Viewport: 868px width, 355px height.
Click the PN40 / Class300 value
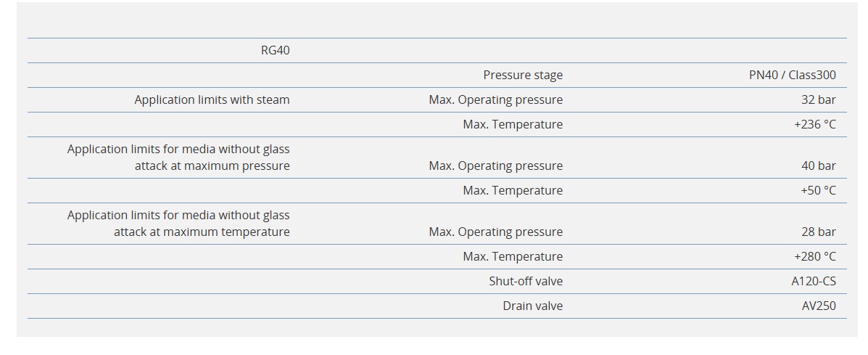792,75
